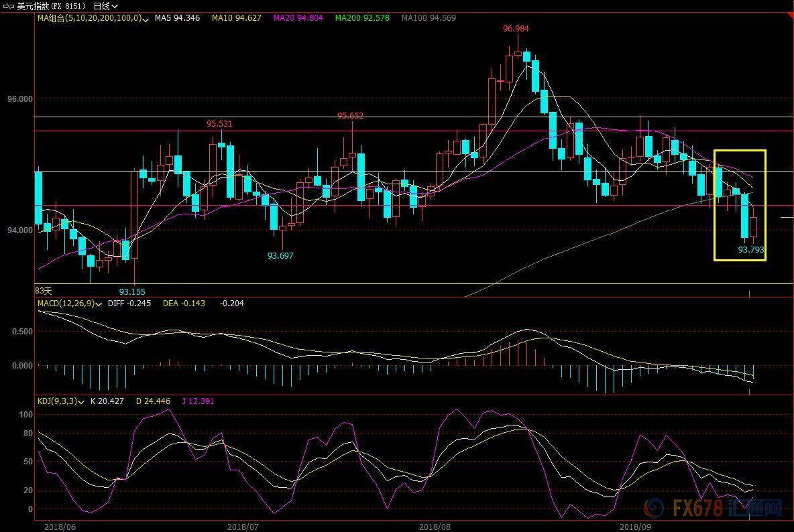
Task: Click the MA100 94.569 value
Action: [429, 18]
